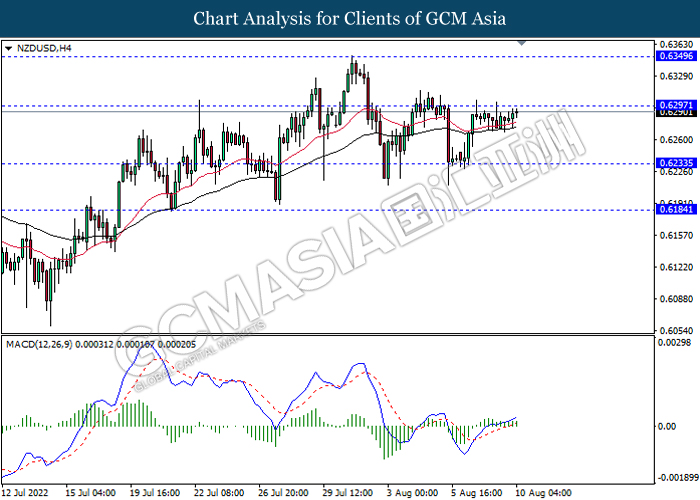Select the 0.61841 support price label

(676, 209)
